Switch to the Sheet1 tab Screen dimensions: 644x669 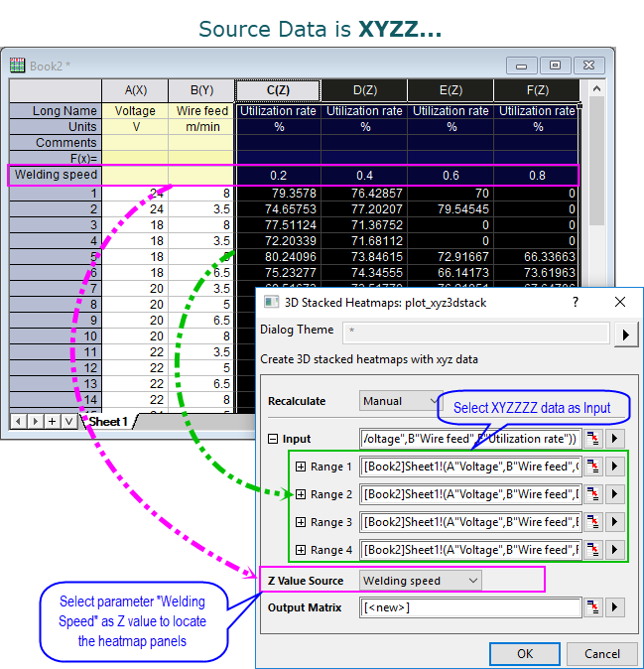click(107, 422)
